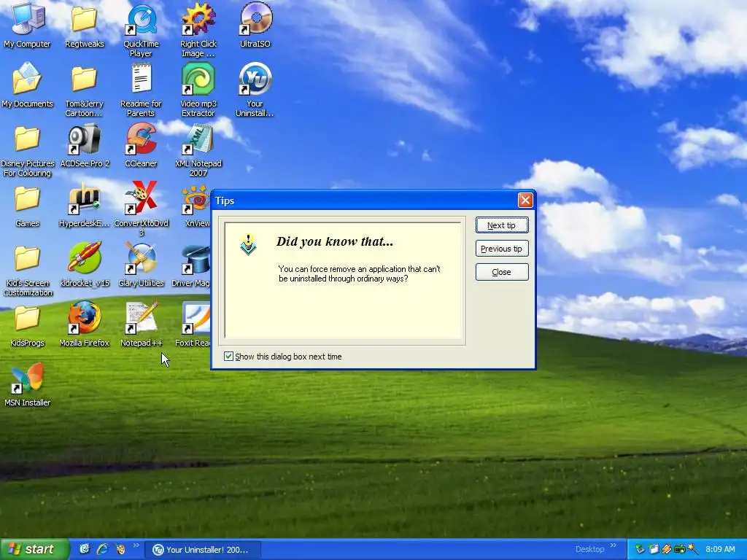Select the kidrocket_v15 icon
747x560 pixels.
tap(85, 265)
